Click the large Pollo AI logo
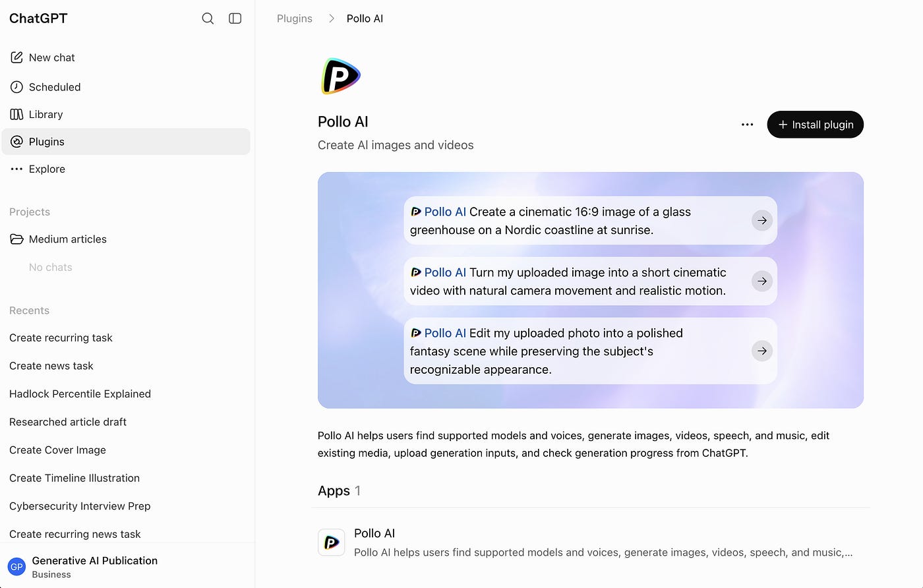 [341, 76]
